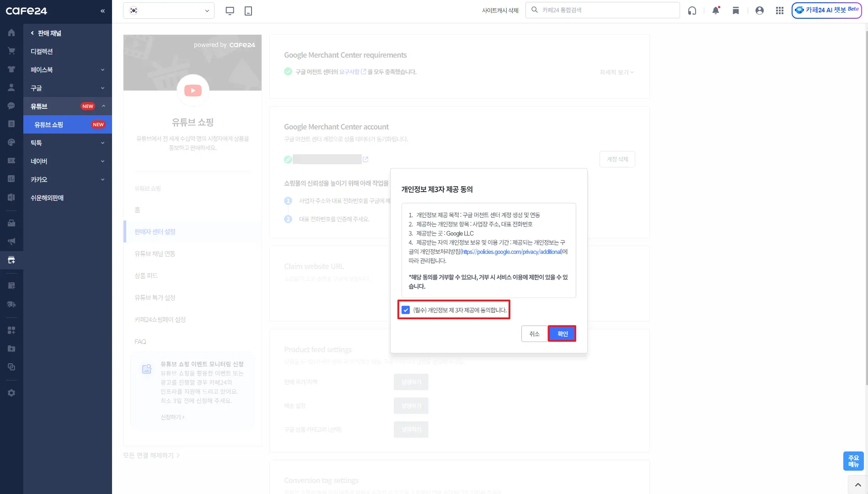The image size is (868, 494).
Task: Open the grid-plus apps icon in left rail
Action: [x=11, y=330]
